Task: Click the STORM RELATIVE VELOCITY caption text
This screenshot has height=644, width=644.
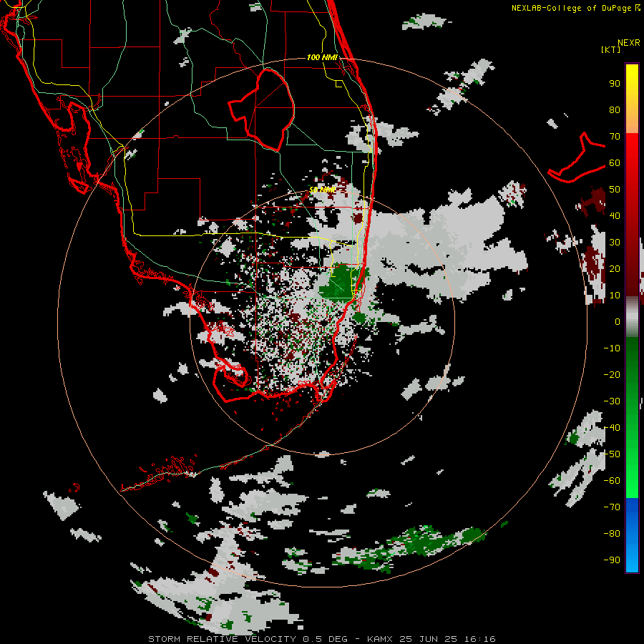Action: [224, 639]
